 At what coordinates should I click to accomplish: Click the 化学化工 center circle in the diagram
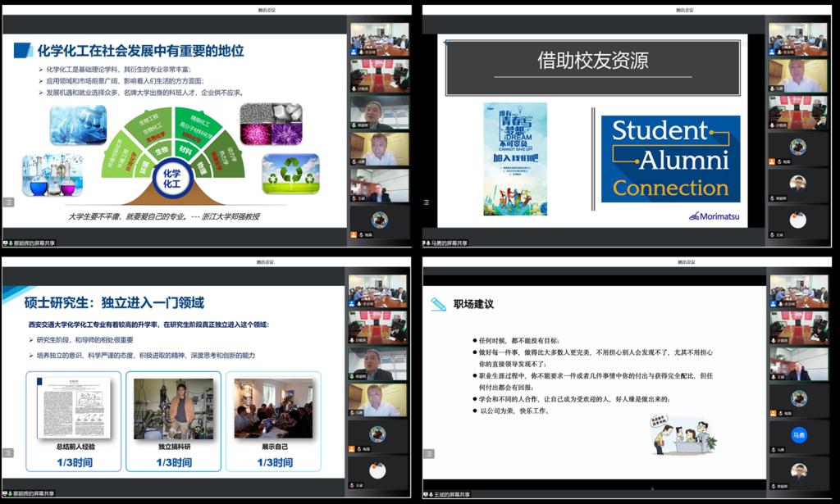[171, 179]
